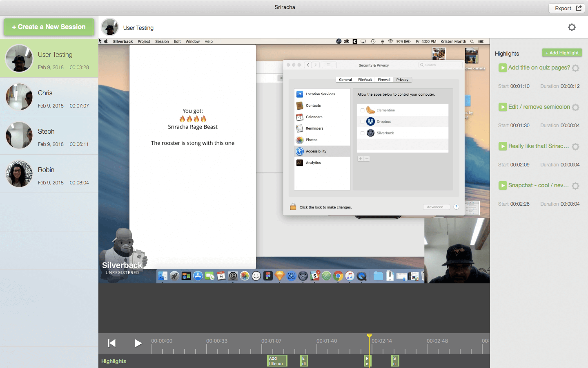
Task: Play the 'Snapchat - cool / nev…' highlight
Action: pyautogui.click(x=503, y=186)
